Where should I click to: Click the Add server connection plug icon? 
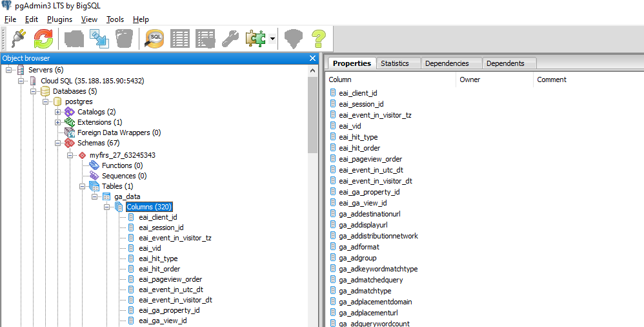[x=17, y=39]
